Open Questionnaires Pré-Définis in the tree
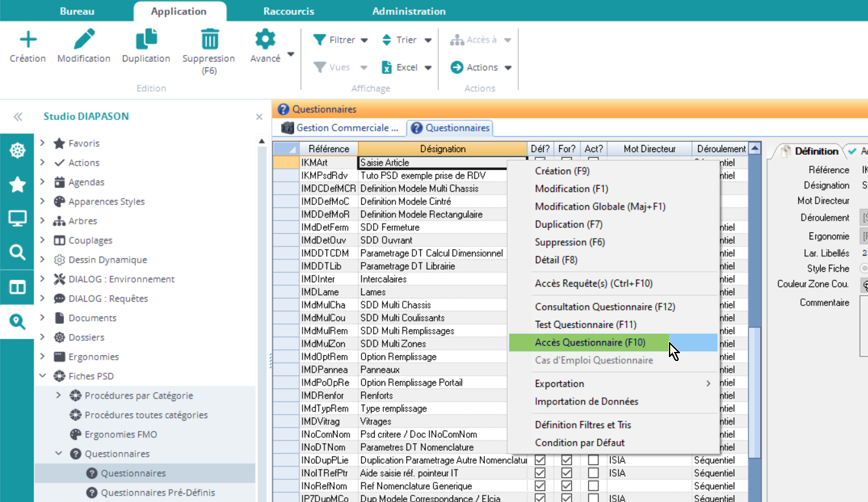868x502 pixels. tap(158, 492)
